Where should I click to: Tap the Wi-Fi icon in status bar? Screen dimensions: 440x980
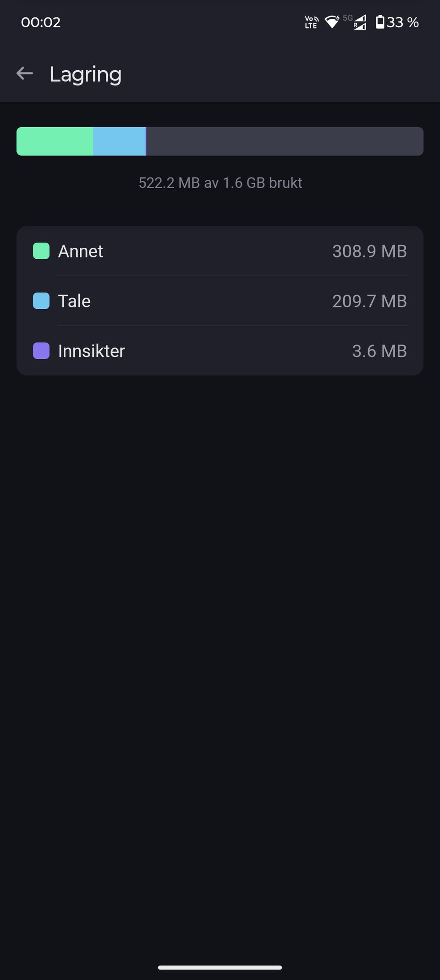[331, 22]
